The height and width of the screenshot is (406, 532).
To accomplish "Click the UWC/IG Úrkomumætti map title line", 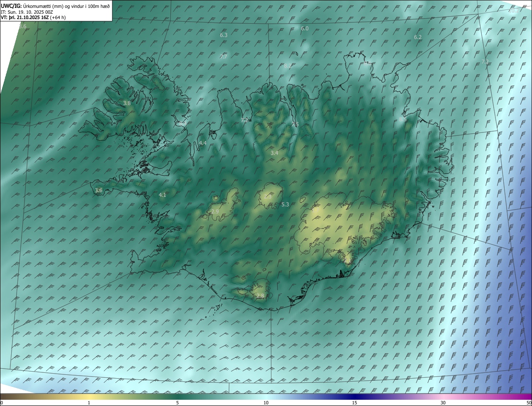I will click(56, 6).
